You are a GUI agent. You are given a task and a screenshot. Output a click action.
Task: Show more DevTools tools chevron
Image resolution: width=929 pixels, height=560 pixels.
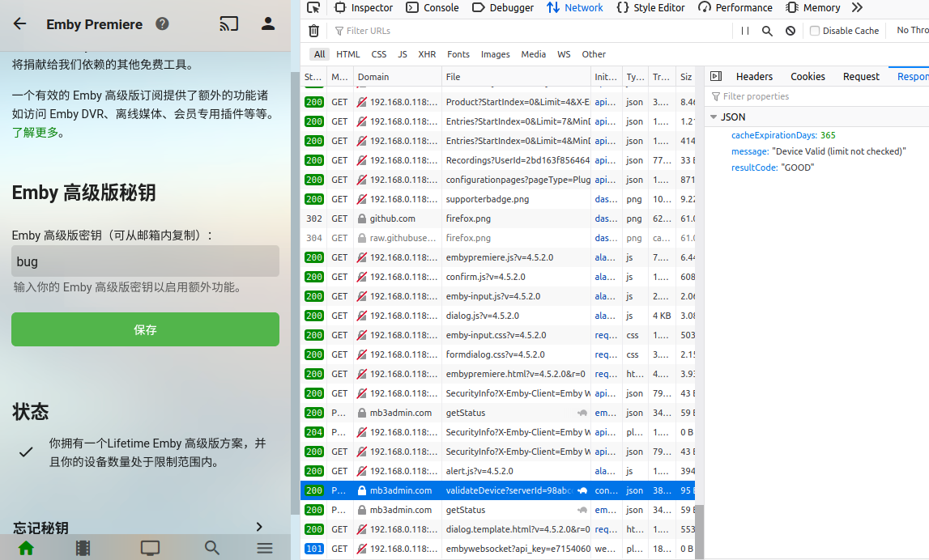(x=857, y=8)
